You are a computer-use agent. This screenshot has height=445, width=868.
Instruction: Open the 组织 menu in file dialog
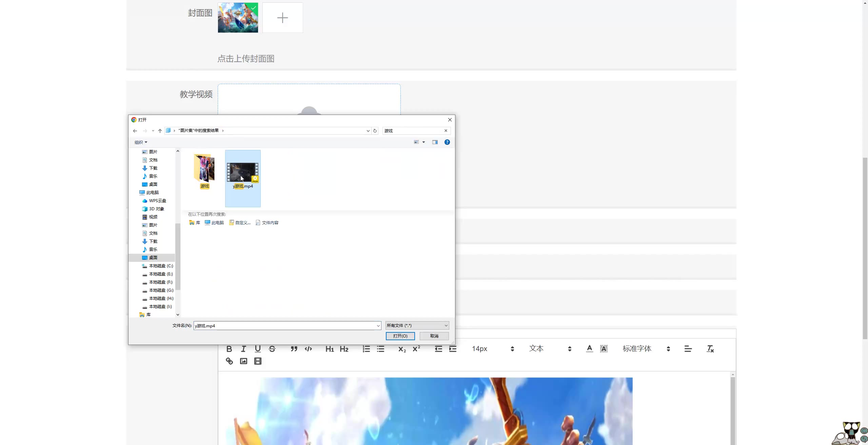[x=141, y=142]
